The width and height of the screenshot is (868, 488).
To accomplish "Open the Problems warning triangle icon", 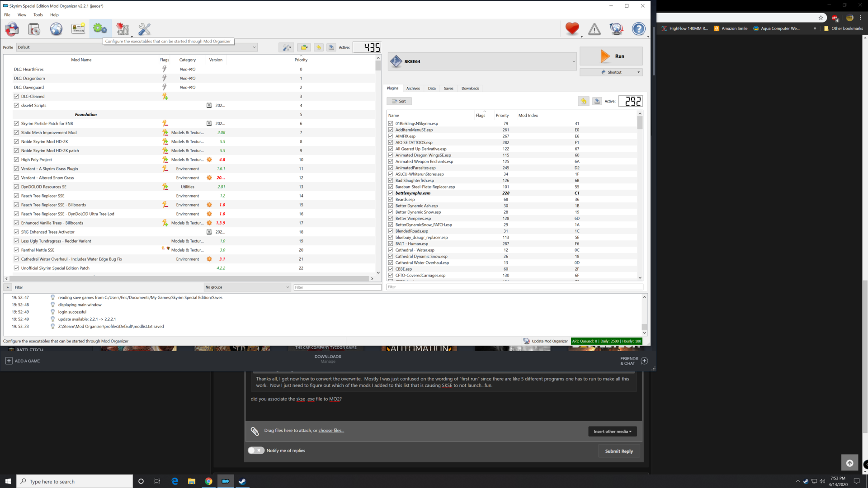I will click(x=594, y=29).
